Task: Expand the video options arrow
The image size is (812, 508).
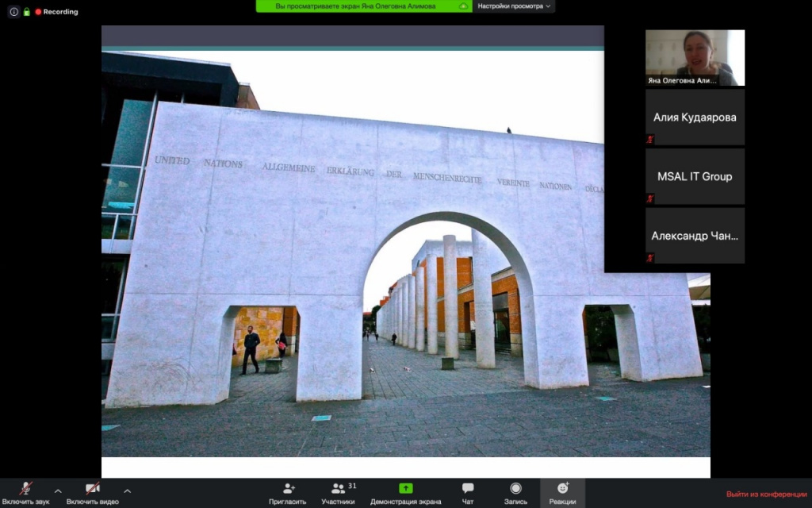Action: click(x=128, y=491)
